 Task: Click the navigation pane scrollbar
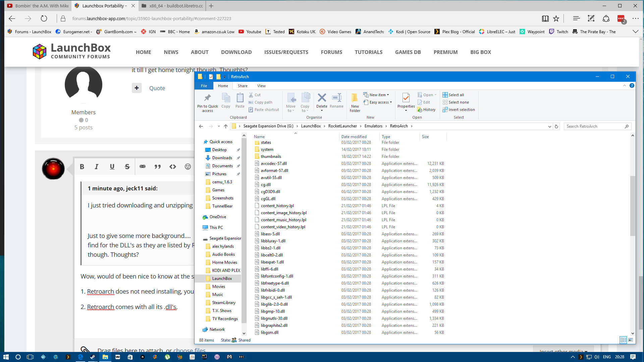(244, 231)
